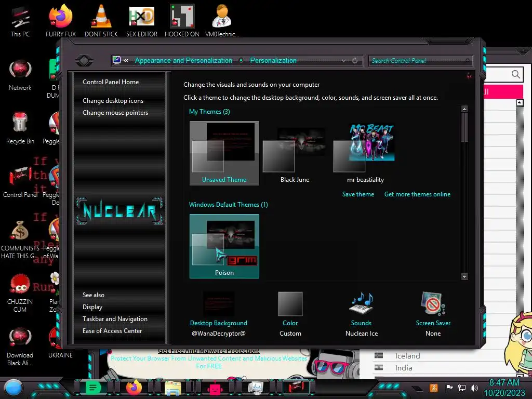The image size is (532, 399).
Task: Click the search magnifier in background window
Action: (x=516, y=74)
